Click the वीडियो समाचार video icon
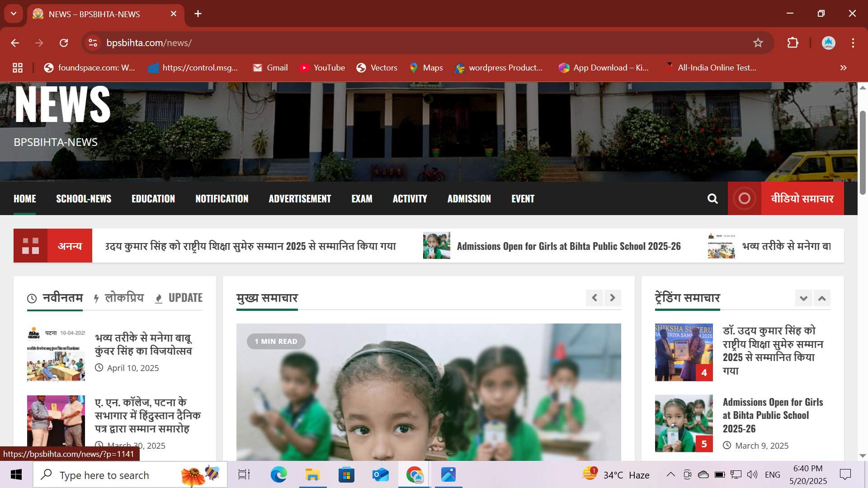Screen dimensions: 868x488 click(744, 198)
